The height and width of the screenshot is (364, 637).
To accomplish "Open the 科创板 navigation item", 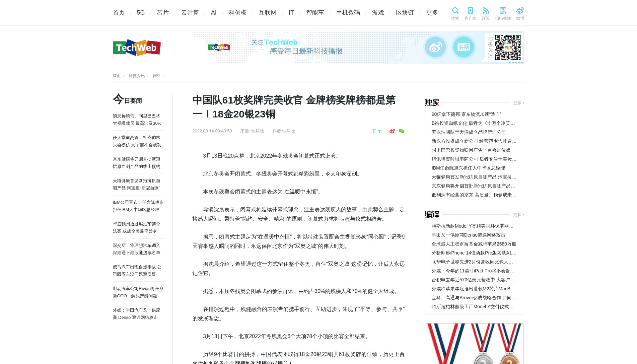I will [x=238, y=13].
